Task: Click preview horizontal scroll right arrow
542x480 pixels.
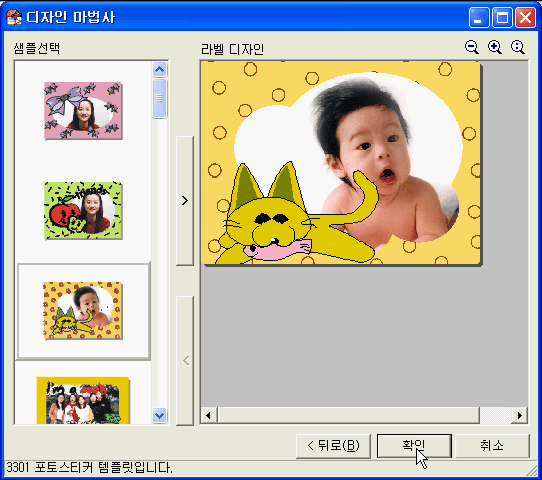Action: pos(520,415)
